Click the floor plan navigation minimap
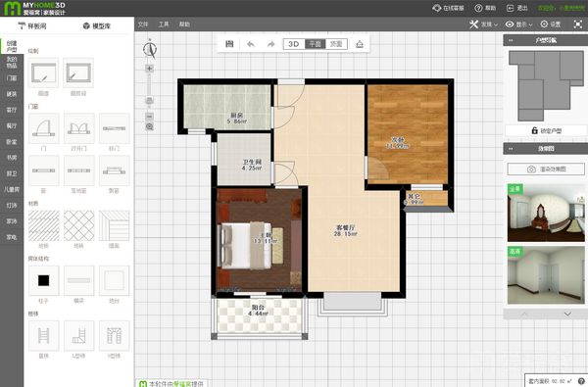Viewport: 588px width, 387px height. click(x=546, y=86)
